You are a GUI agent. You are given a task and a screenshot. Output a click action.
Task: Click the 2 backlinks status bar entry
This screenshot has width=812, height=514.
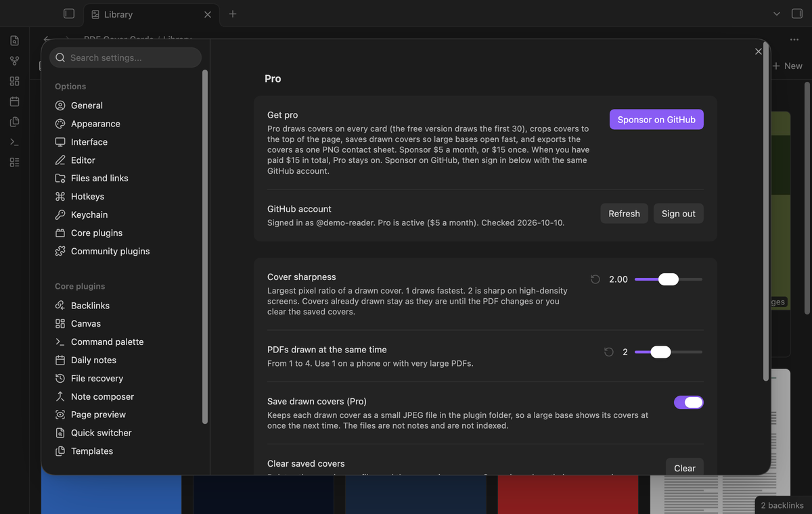(782, 505)
